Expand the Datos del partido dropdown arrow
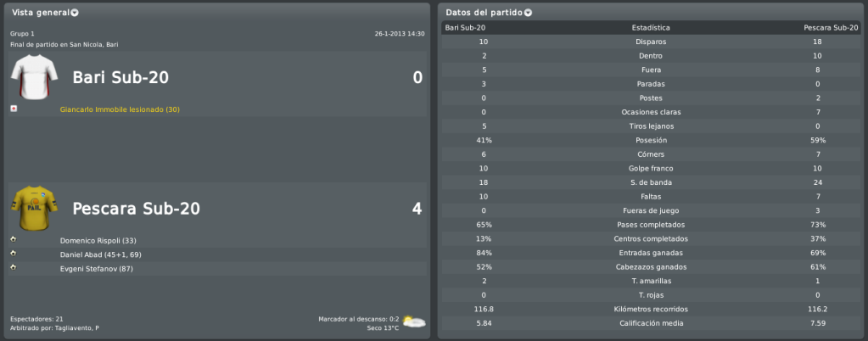Screen dimensions: 868x341 point(528,13)
